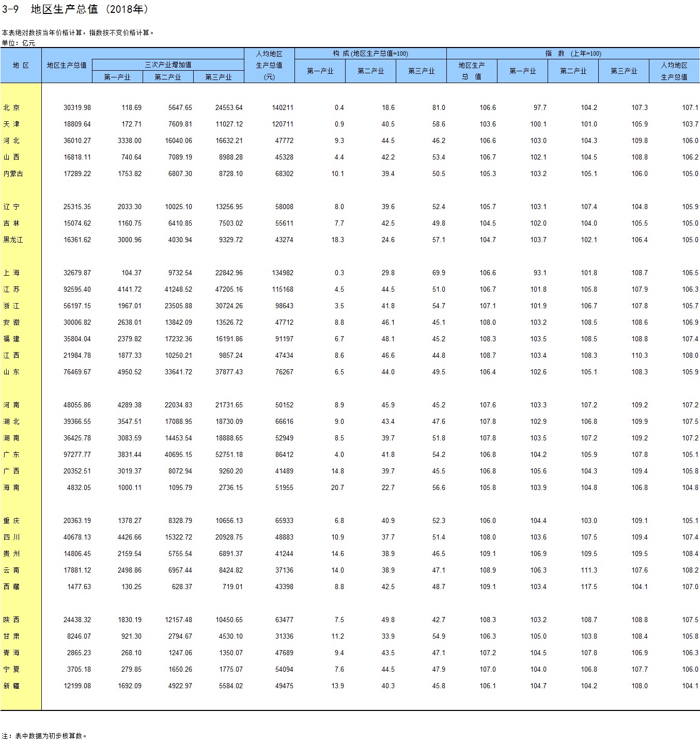This screenshot has width=700, height=744.
Task: Click the table title "3-9 地区生产总值 (2018年)"
Action: (76, 9)
